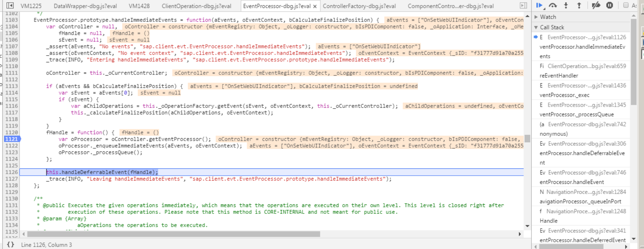Click editor scrollbar down arrow
The image size is (644, 249).
click(x=527, y=226)
